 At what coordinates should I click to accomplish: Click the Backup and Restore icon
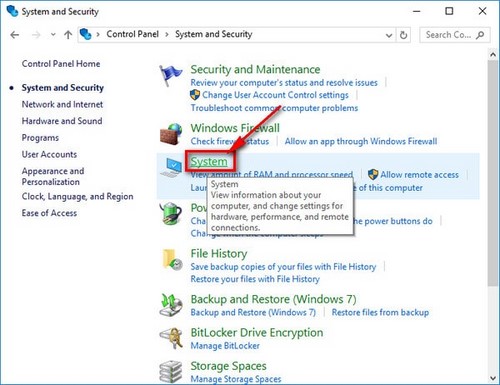(x=171, y=305)
